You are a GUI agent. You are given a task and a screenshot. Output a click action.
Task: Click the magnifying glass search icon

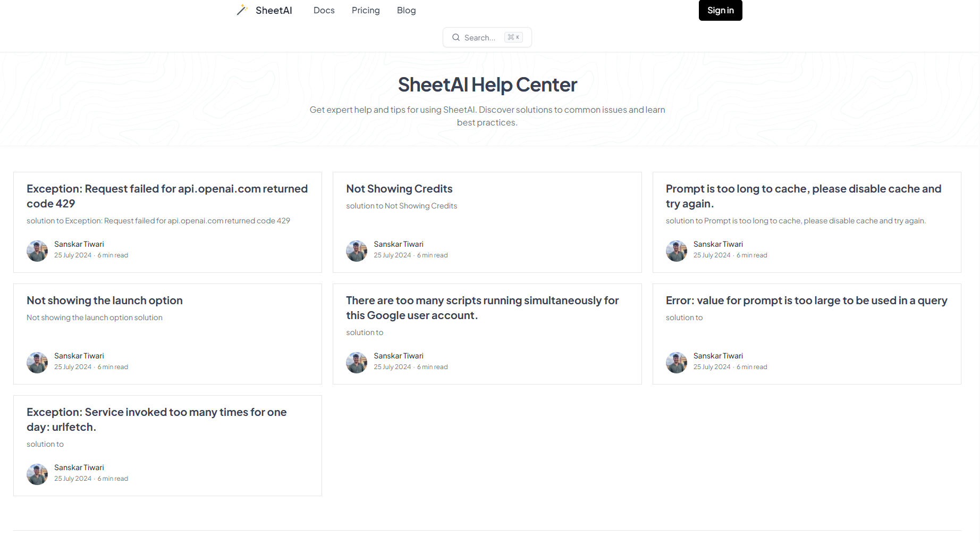[x=455, y=37]
